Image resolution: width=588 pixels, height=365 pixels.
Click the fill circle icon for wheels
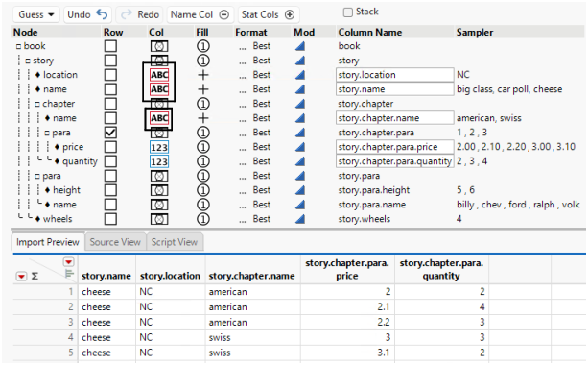(x=203, y=219)
